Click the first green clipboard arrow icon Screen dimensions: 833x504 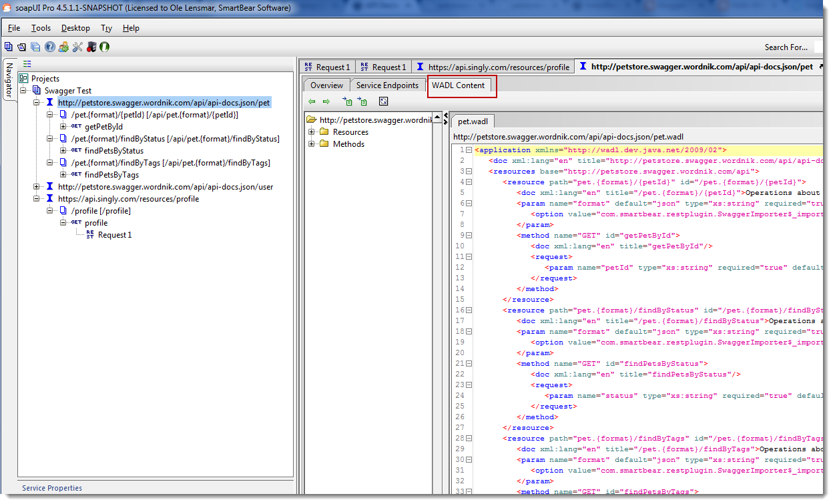[x=347, y=101]
